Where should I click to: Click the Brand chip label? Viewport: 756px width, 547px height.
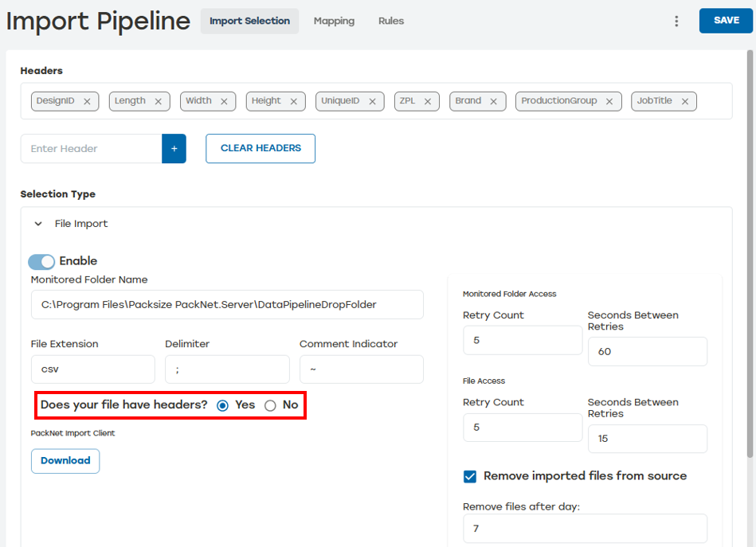tap(468, 101)
